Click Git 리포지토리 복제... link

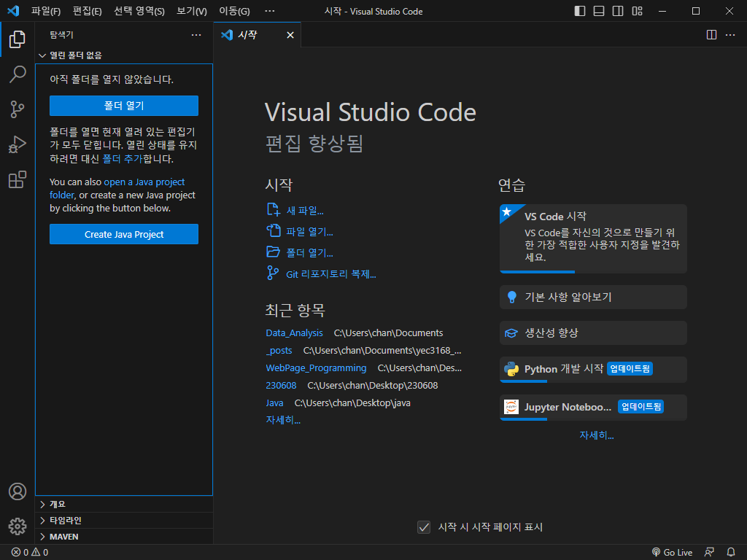click(331, 274)
